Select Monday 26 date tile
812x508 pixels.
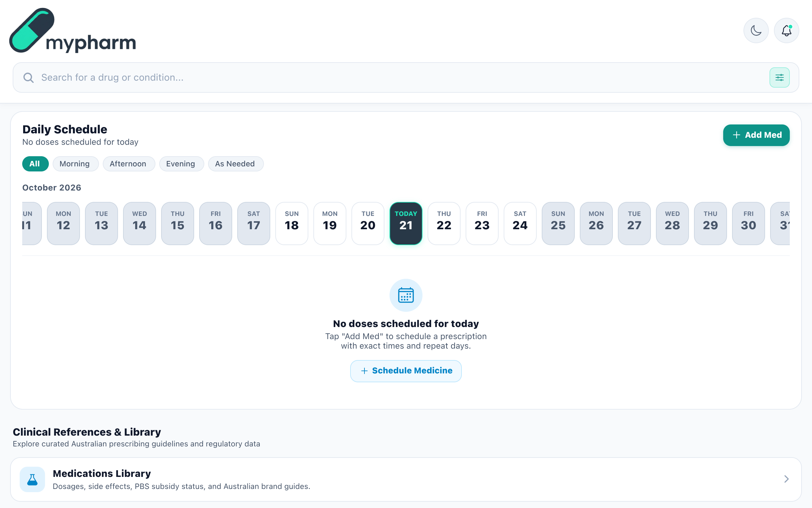pos(596,224)
